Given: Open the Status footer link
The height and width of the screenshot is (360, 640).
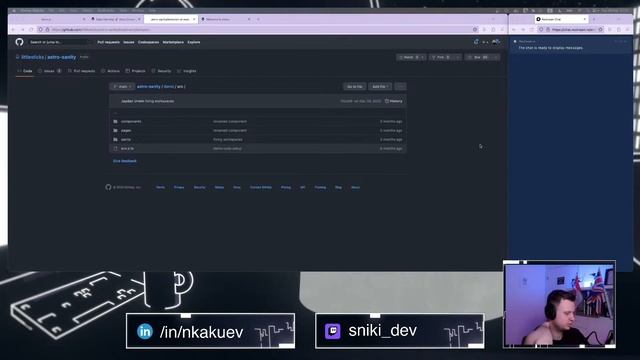Looking at the screenshot, I should (219, 187).
